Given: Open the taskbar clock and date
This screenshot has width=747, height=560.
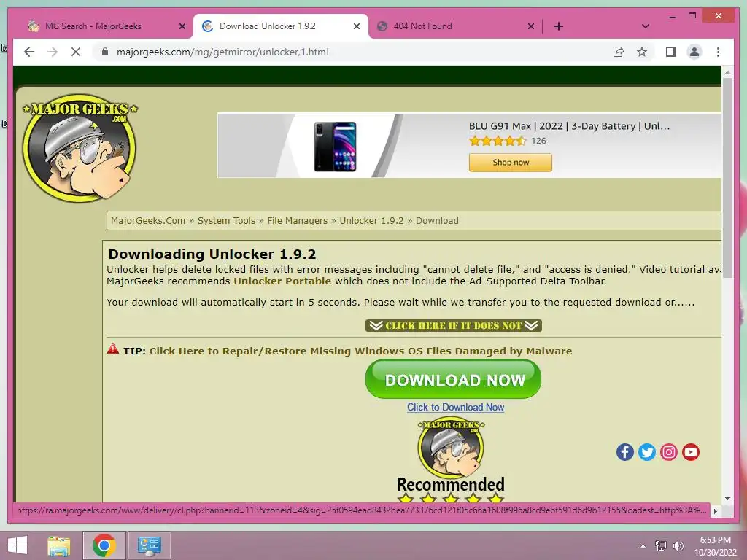Looking at the screenshot, I should tap(715, 546).
